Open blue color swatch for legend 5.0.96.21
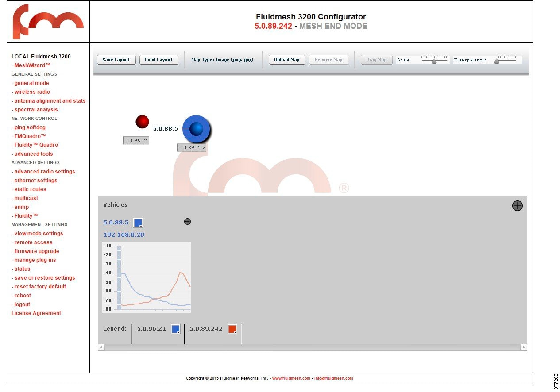Viewport: 560px width, 392px height. tap(176, 329)
